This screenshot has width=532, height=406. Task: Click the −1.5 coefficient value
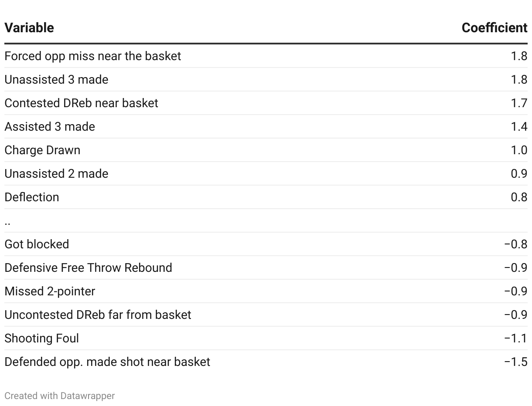point(515,362)
